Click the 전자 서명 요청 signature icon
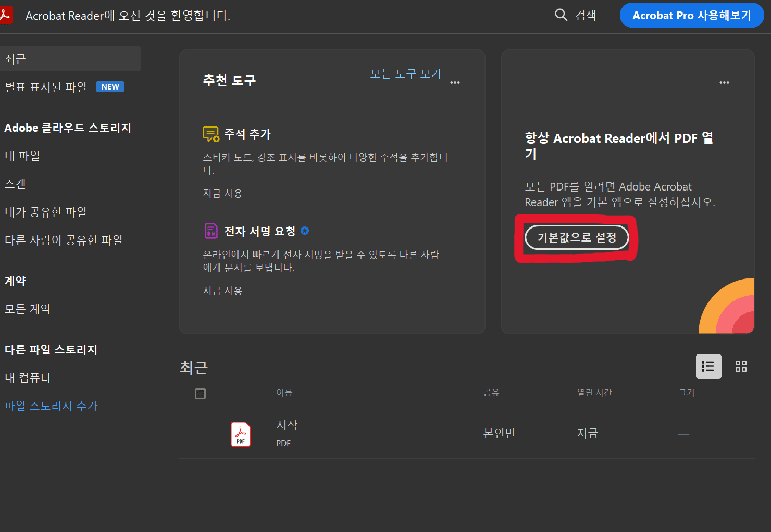This screenshot has width=771, height=532. pos(210,231)
